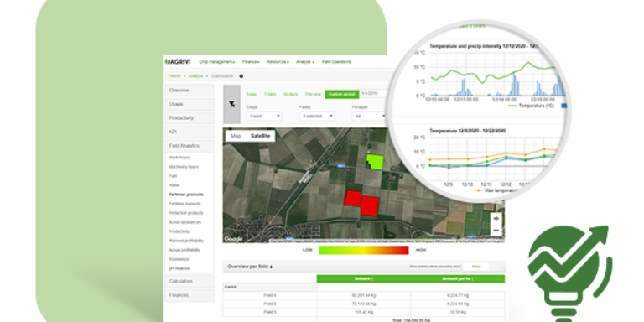Open the Analyze menu
The image size is (644, 322).
pos(305,61)
